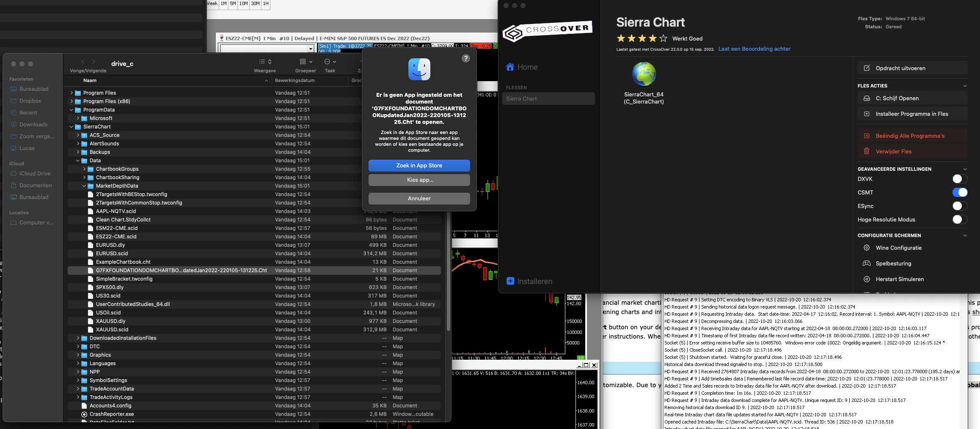Select the 5M timeframe button
Viewport: 980px width, 429px height.
pyautogui.click(x=233, y=3)
